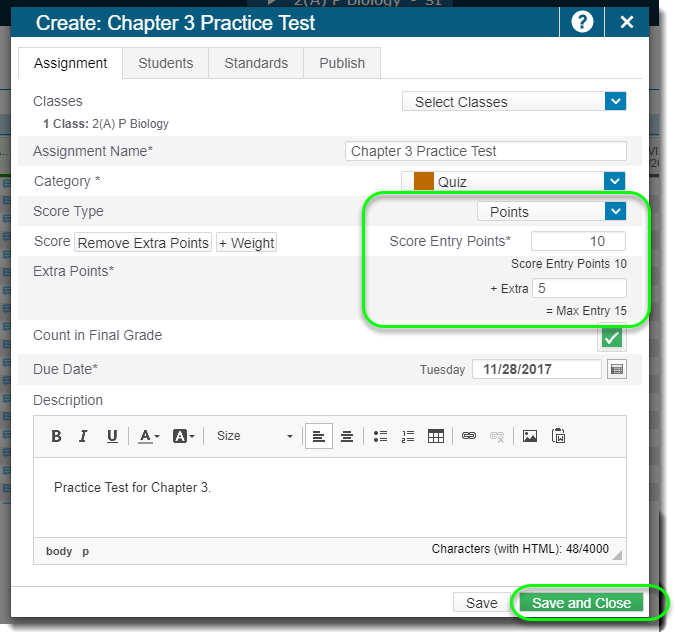674x639 pixels.
Task: Click the insert link icon
Action: [468, 436]
